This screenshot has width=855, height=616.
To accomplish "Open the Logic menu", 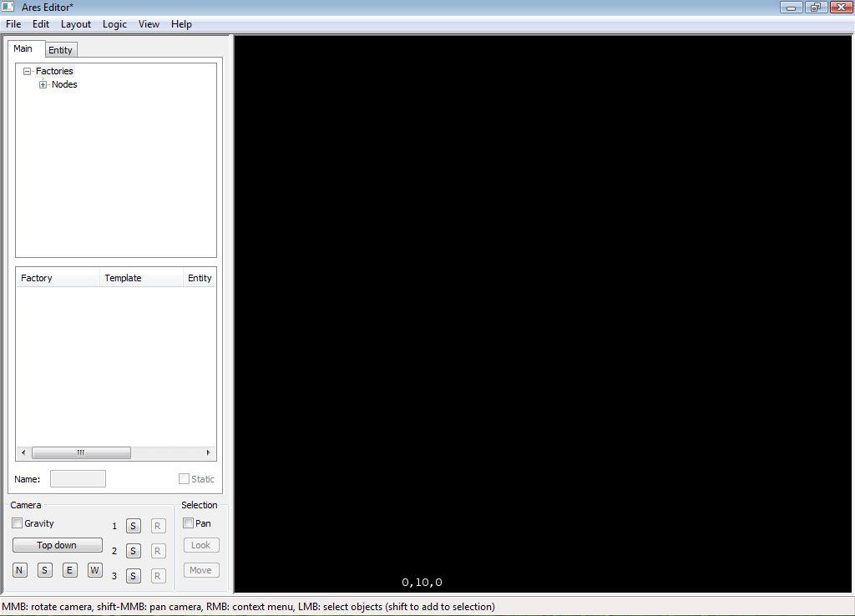I will click(114, 24).
